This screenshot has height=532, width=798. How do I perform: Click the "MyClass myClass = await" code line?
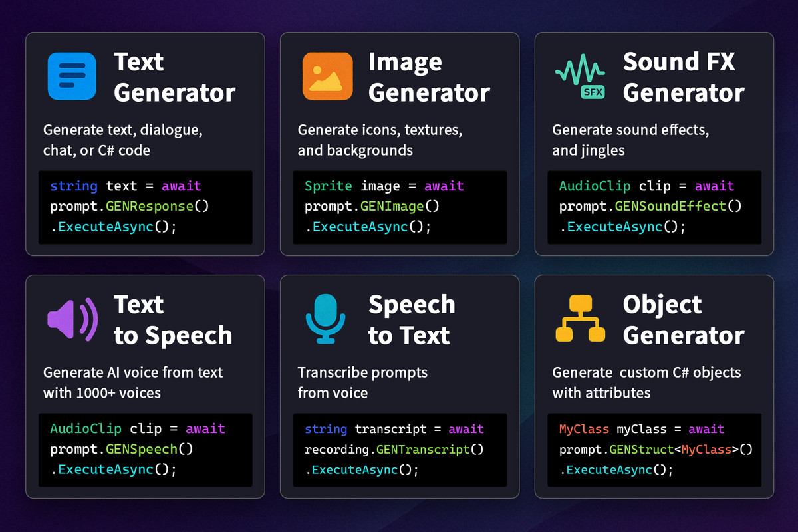click(642, 429)
